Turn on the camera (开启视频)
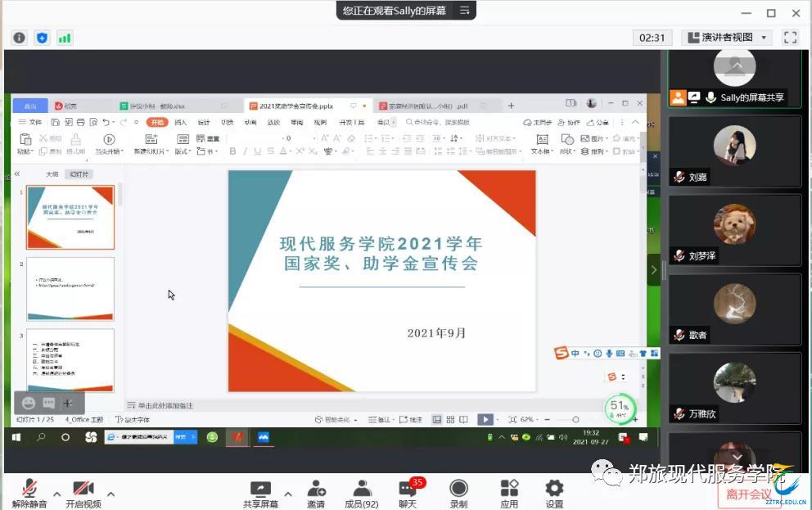The width and height of the screenshot is (812, 510). [x=83, y=493]
